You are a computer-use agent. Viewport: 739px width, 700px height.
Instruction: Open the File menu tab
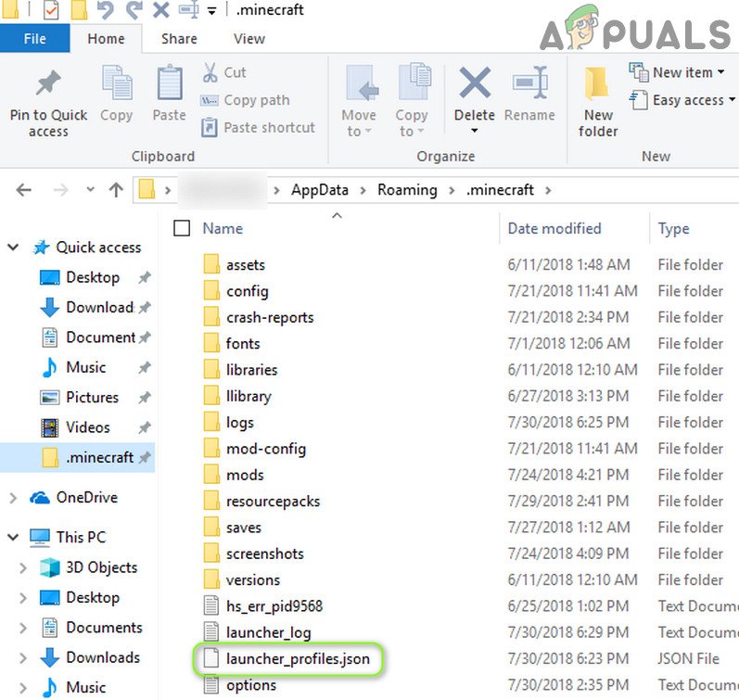35,38
